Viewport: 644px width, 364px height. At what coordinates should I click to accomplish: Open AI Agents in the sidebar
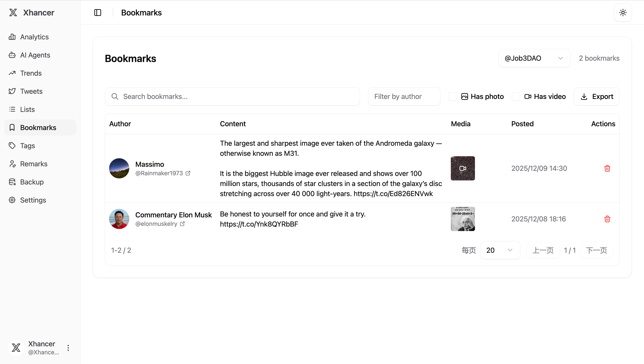coord(35,55)
